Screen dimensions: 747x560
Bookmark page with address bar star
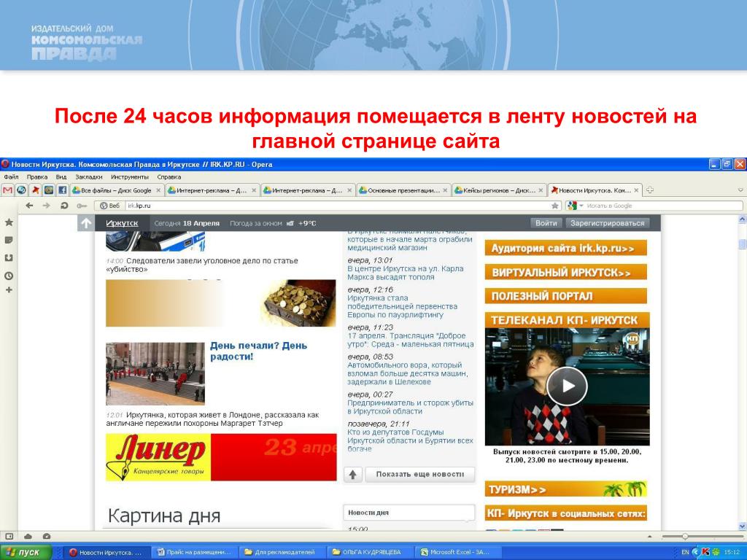[555, 206]
